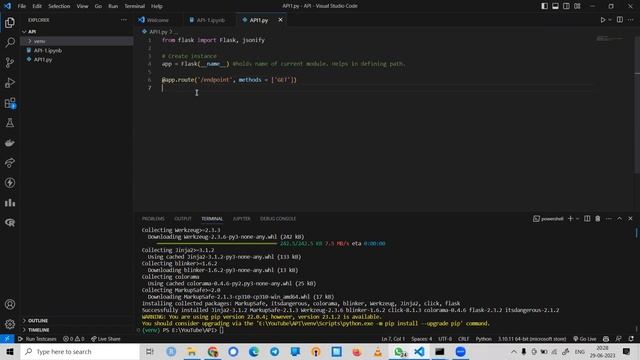This screenshot has width=640, height=360.
Task: Switch to the DEBUG CONSOLE panel tab
Action: (x=278, y=219)
